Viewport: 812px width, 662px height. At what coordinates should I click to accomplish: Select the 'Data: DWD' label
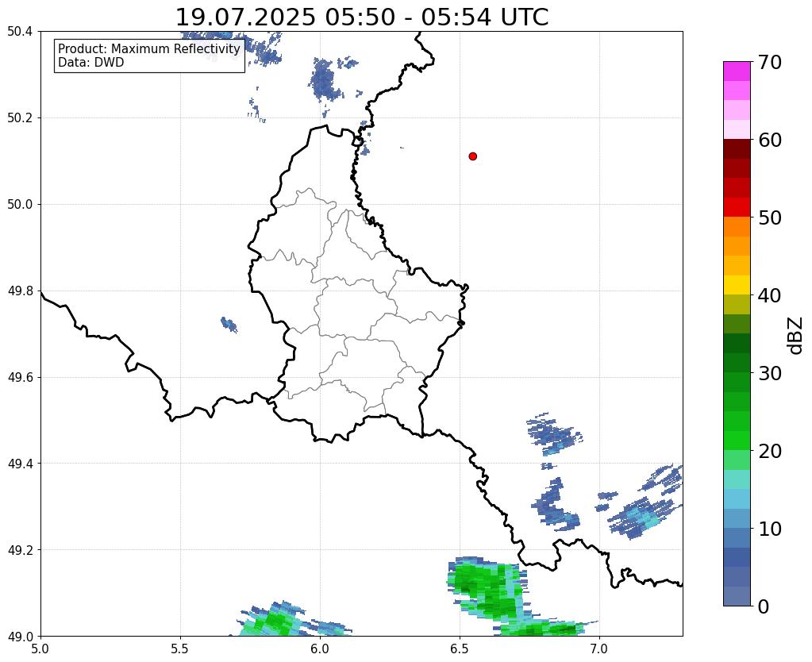tap(91, 63)
